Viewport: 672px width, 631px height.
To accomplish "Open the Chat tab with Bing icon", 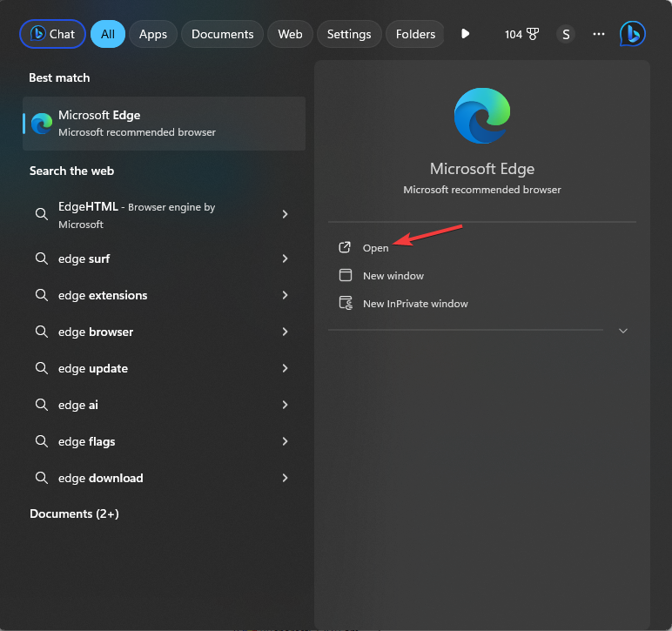I will 52,34.
